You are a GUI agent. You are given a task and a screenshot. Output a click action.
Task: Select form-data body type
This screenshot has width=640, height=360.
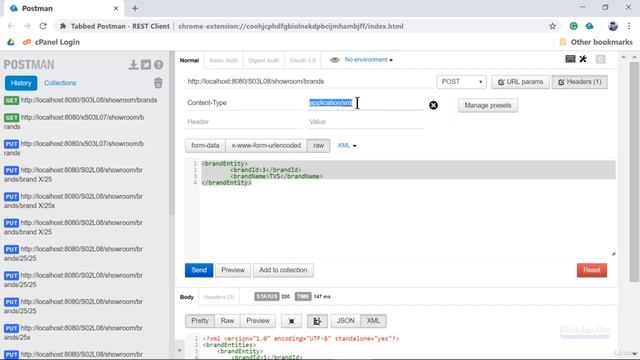(205, 145)
